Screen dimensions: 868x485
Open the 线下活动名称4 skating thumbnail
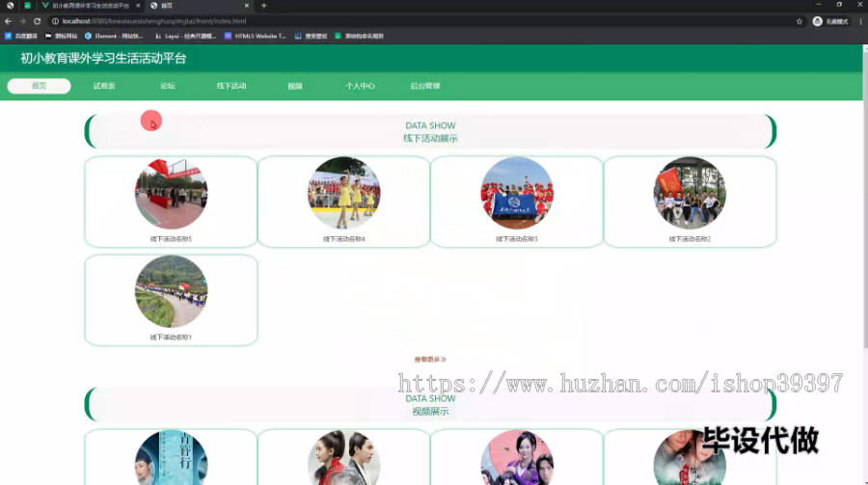(x=343, y=193)
